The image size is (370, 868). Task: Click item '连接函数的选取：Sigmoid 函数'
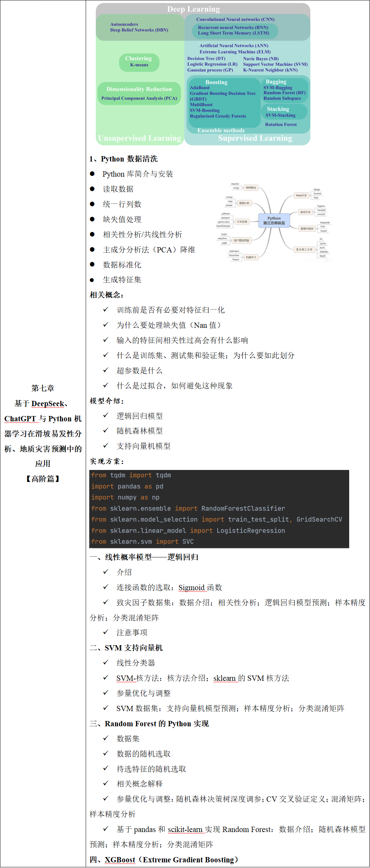tap(169, 587)
